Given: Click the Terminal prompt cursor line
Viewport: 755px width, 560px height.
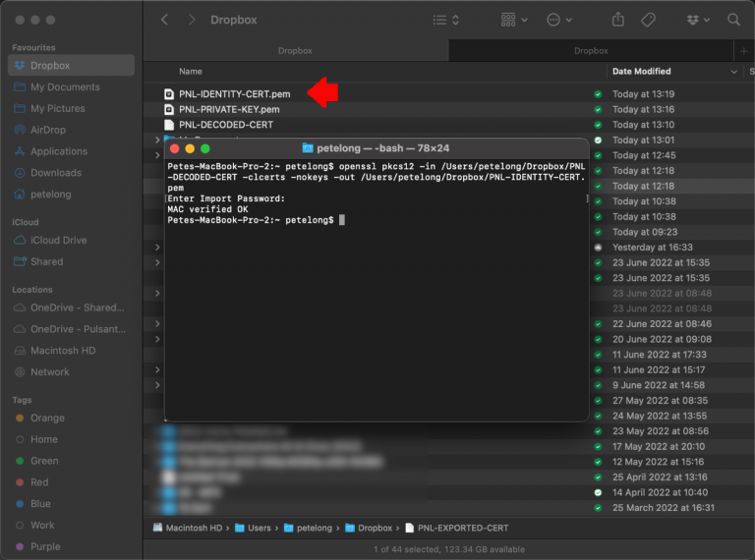Looking at the screenshot, I should [256, 220].
